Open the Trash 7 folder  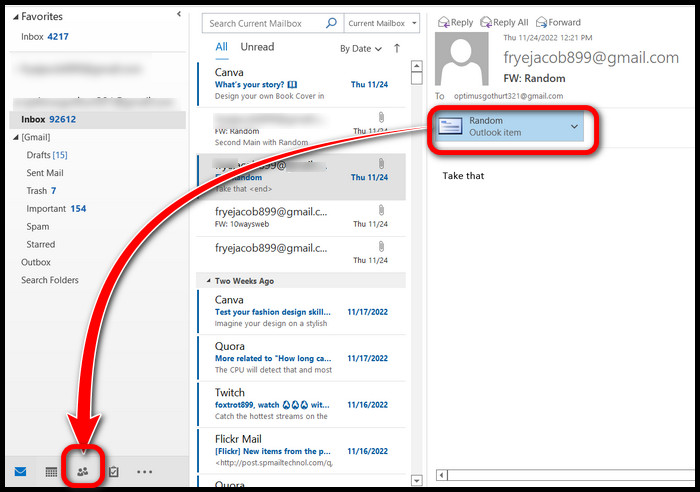click(x=41, y=191)
